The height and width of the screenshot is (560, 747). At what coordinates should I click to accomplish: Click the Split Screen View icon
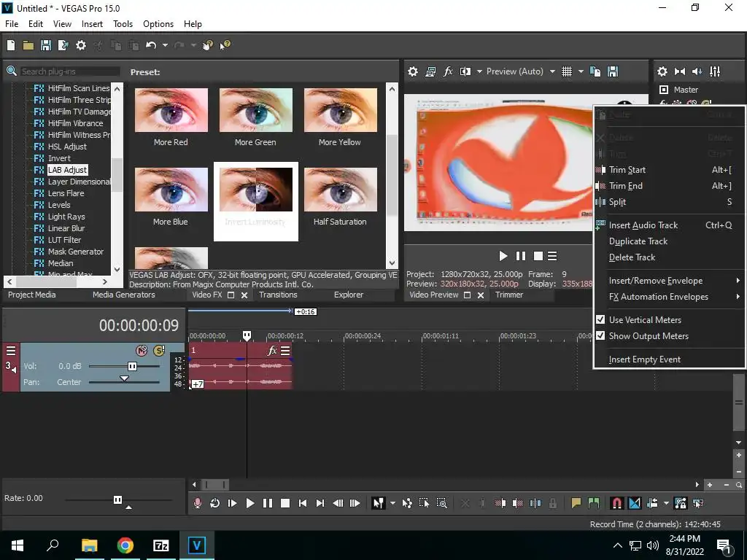(465, 71)
